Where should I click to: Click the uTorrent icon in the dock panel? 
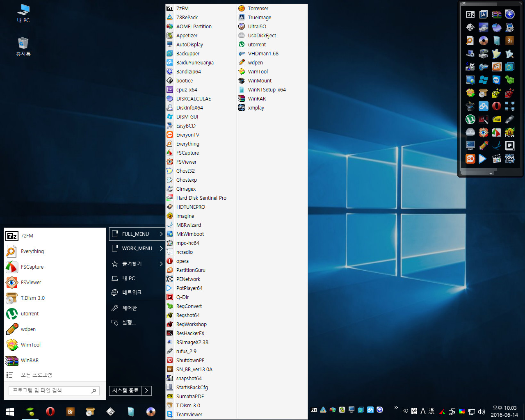pos(470,119)
